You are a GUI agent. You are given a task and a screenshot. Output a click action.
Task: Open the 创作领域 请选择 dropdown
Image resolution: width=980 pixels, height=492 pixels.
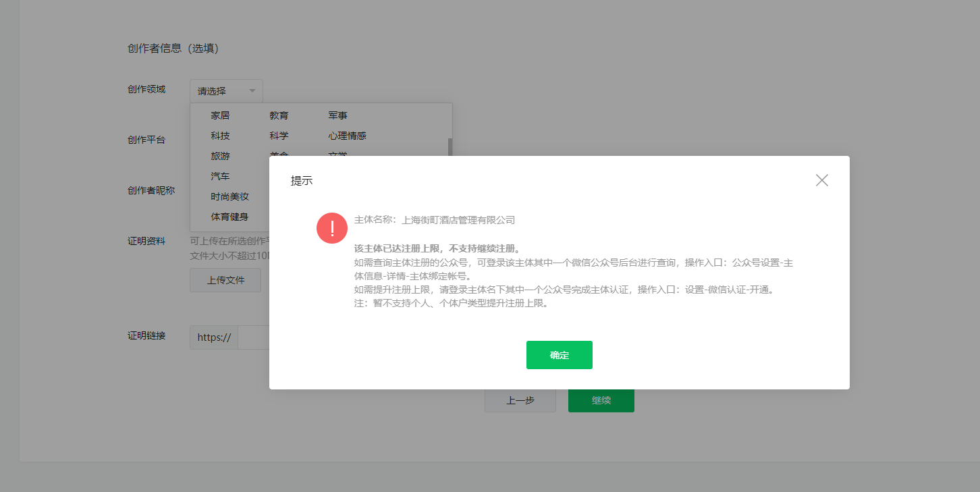coord(226,91)
